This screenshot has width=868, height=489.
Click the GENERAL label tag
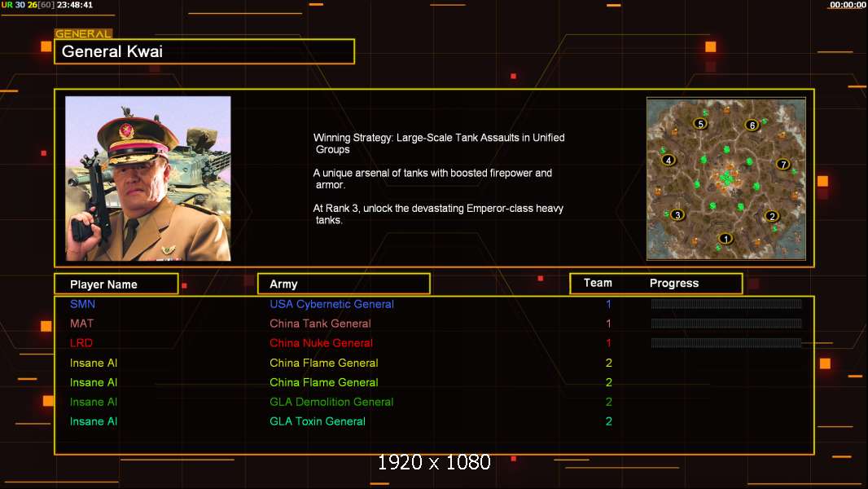coord(83,33)
